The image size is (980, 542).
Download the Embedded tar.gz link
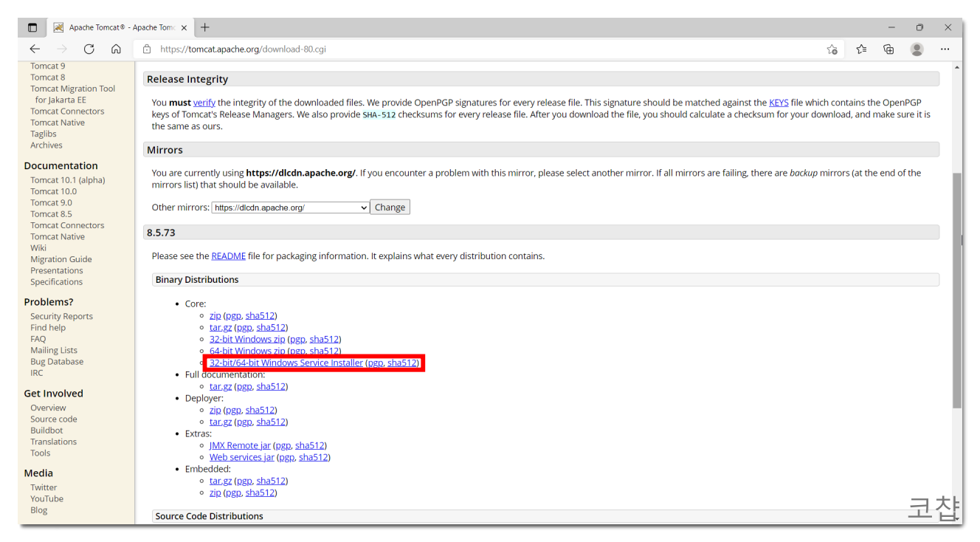coord(221,481)
